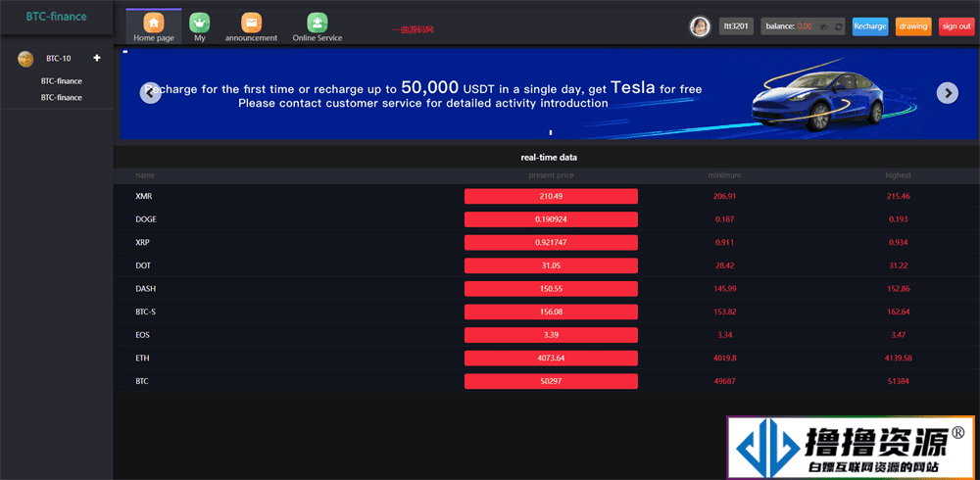Click the DOT present price 31.05
The width and height of the screenshot is (980, 480).
pyautogui.click(x=551, y=265)
